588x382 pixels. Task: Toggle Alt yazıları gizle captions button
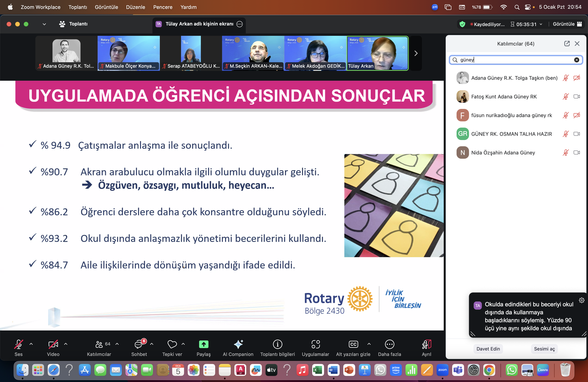point(353,344)
